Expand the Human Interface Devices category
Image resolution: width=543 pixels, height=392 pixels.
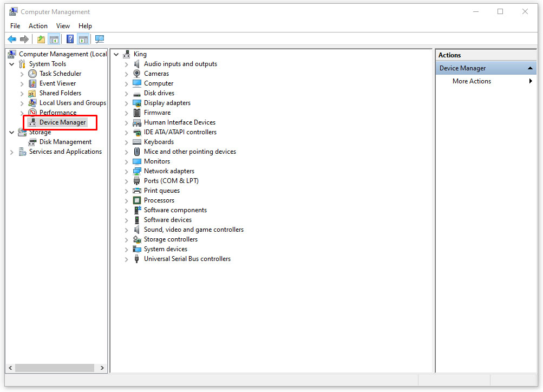126,122
